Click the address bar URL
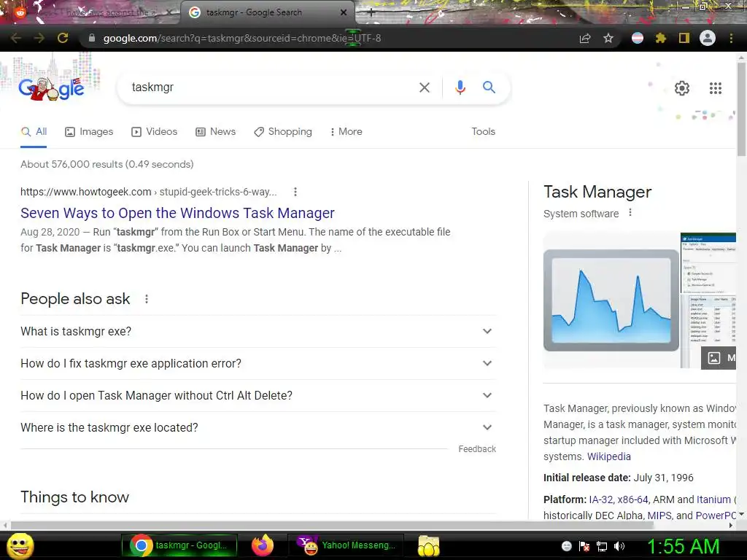 (x=242, y=38)
